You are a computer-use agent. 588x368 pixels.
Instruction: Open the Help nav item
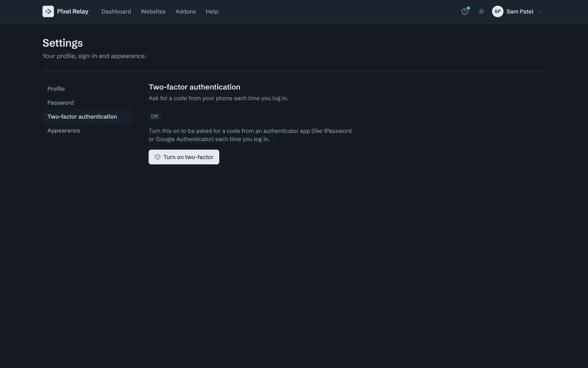[x=212, y=11]
